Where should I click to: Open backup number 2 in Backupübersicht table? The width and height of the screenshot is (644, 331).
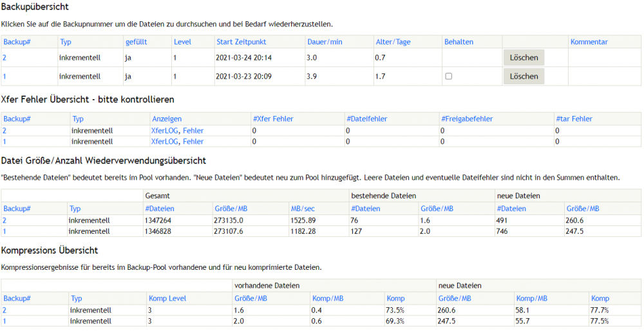click(4, 57)
